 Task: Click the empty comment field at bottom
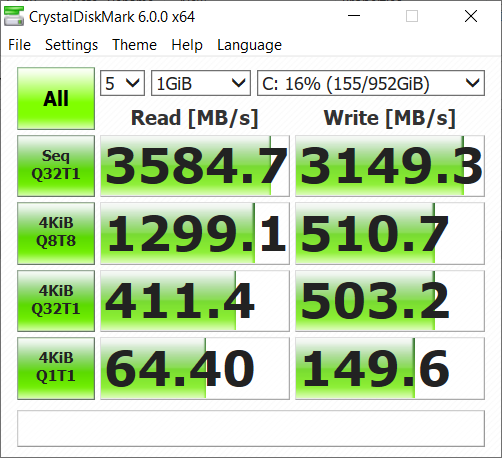tap(251, 428)
